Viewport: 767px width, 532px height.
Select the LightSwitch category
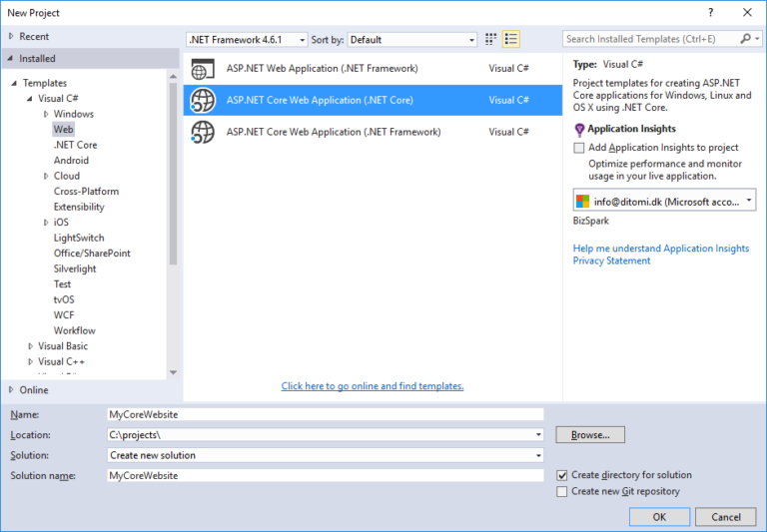pyautogui.click(x=79, y=239)
